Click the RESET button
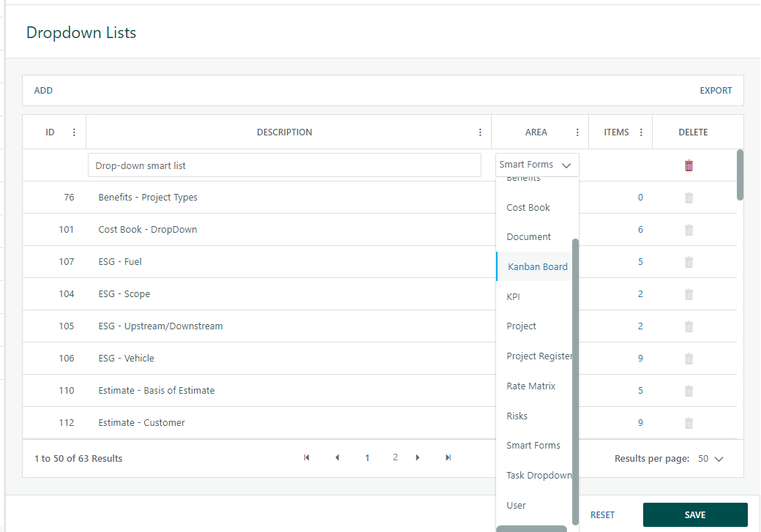The width and height of the screenshot is (761, 532). 602,515
